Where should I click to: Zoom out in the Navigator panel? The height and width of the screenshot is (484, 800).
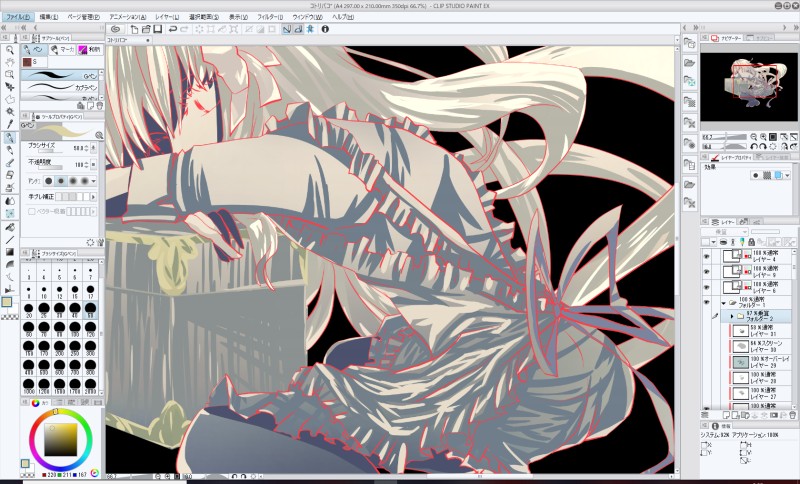click(754, 137)
